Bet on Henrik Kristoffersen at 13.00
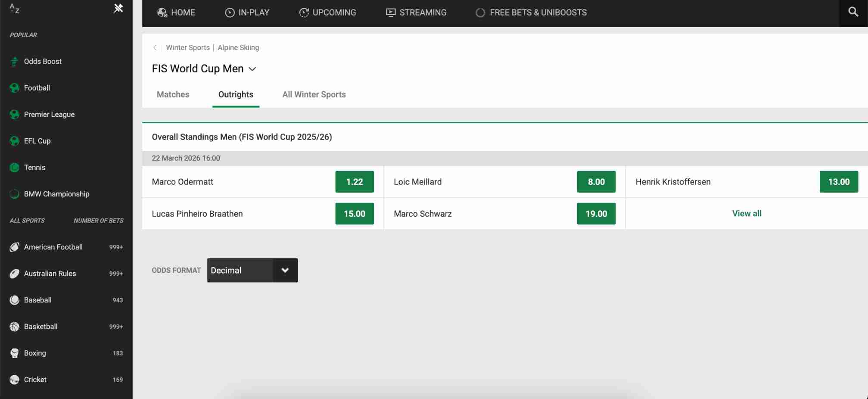The image size is (868, 399). [x=839, y=182]
